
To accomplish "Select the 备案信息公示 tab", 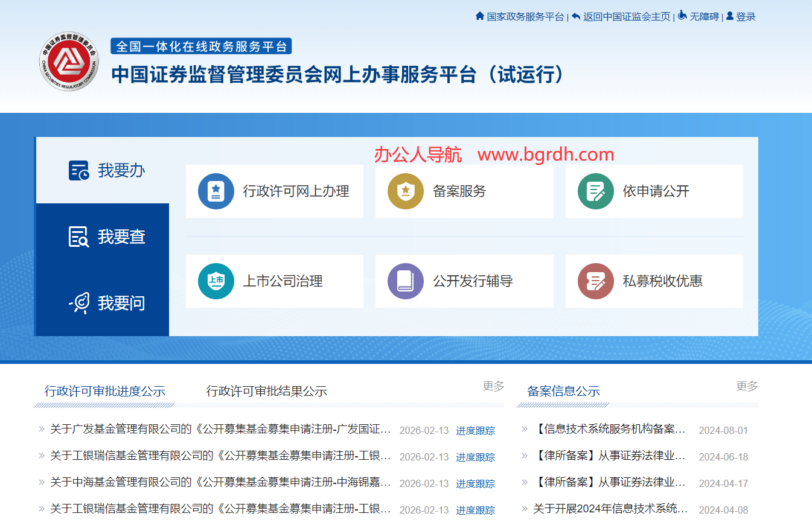I will click(x=563, y=391).
